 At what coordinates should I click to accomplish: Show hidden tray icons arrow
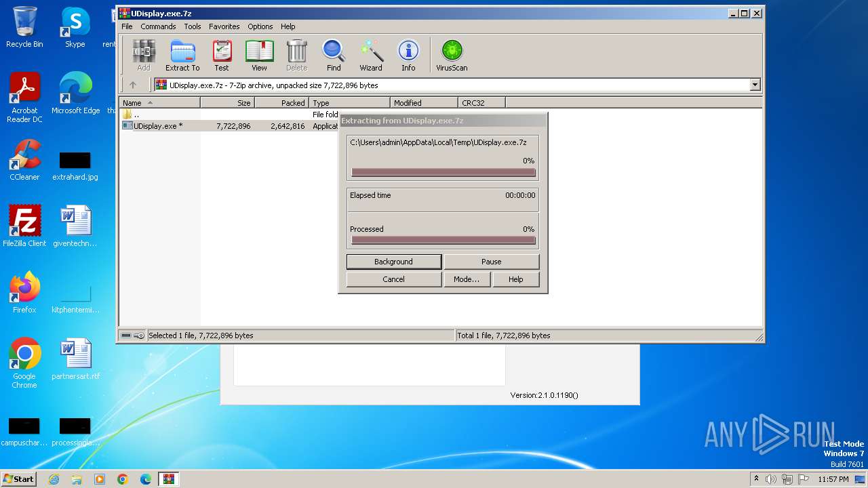click(756, 479)
